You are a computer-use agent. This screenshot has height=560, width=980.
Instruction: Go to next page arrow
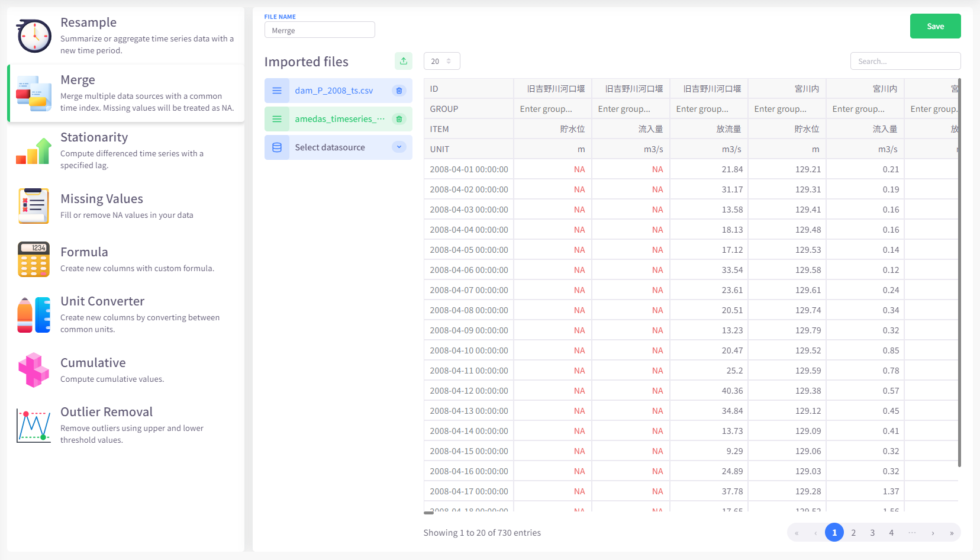click(x=933, y=533)
